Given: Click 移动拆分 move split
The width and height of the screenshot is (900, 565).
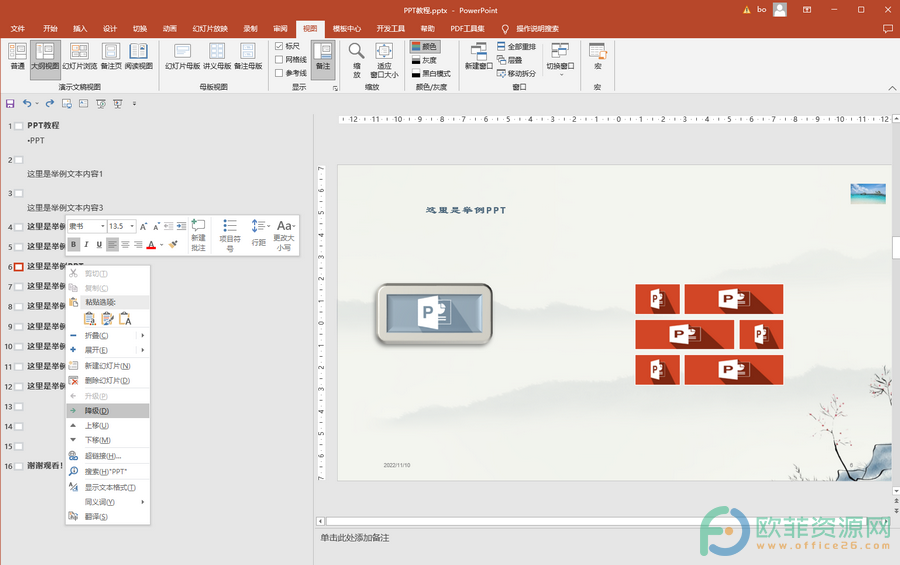Looking at the screenshot, I should (516, 73).
